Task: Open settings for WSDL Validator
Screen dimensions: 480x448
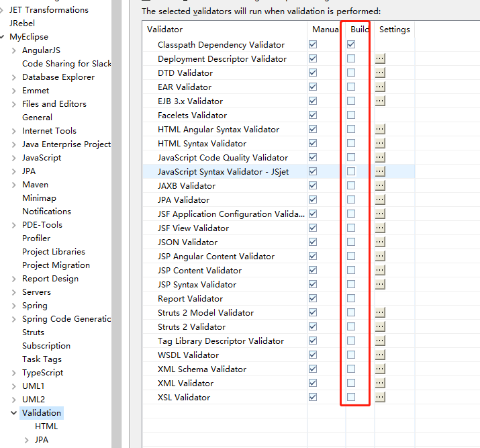Action: 380,355
